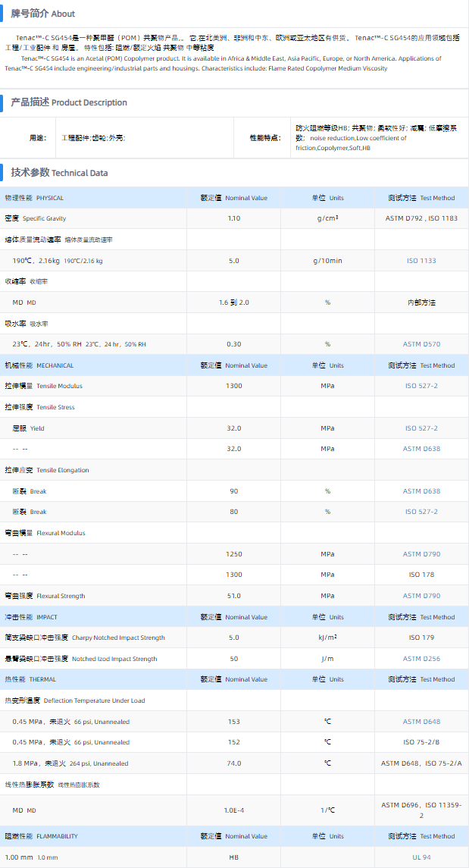Select the 牌号简介 About section heading
Viewport: 469px width, 868px height.
pyautogui.click(x=43, y=14)
